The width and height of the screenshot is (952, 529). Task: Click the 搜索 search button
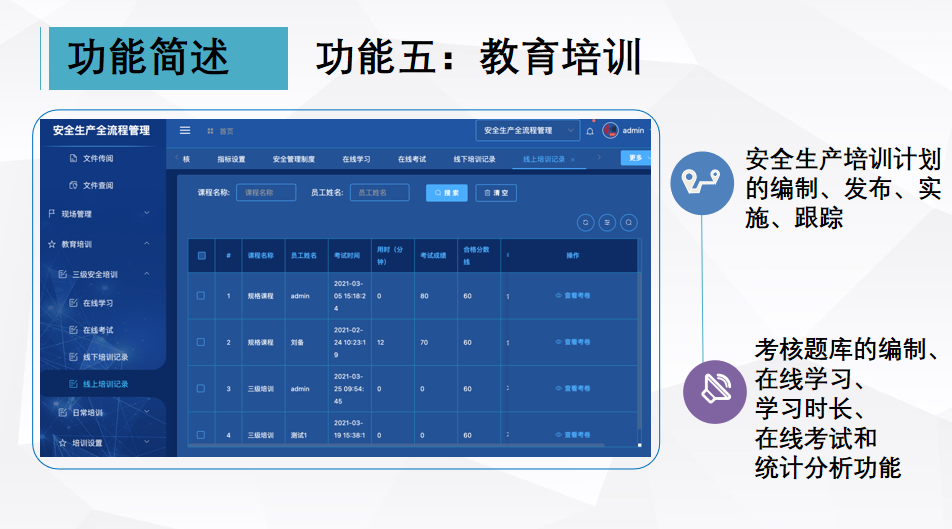pos(446,193)
